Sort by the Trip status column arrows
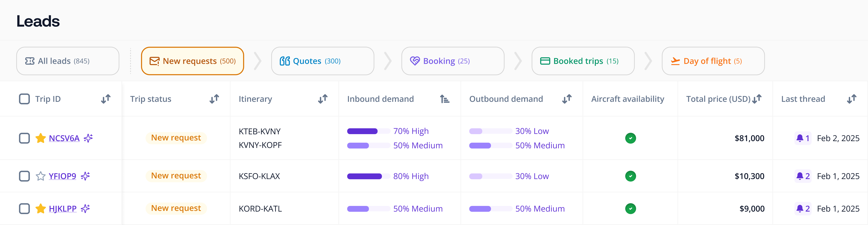Image resolution: width=868 pixels, height=225 pixels. tap(214, 99)
